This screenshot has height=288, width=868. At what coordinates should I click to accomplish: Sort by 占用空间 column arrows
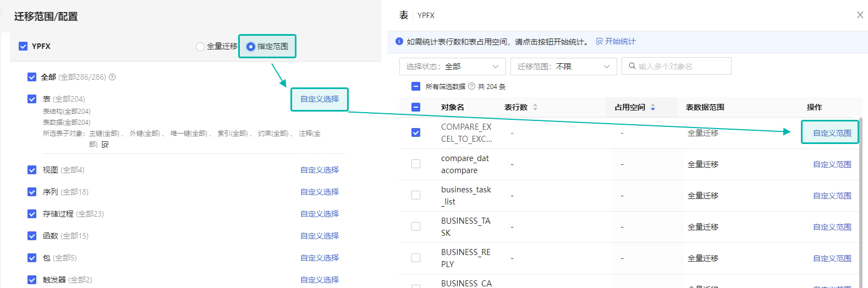[x=653, y=107]
